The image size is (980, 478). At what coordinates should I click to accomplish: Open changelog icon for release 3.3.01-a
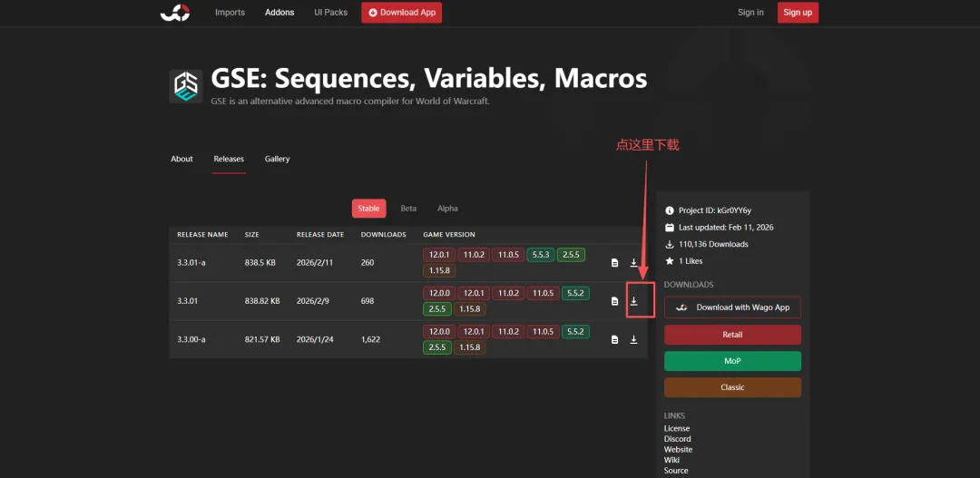pyautogui.click(x=615, y=263)
